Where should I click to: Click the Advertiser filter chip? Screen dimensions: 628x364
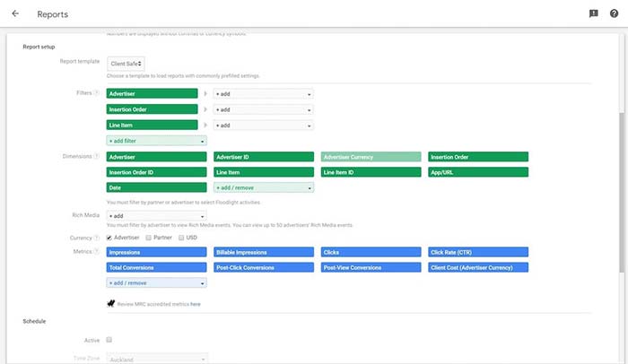(153, 94)
